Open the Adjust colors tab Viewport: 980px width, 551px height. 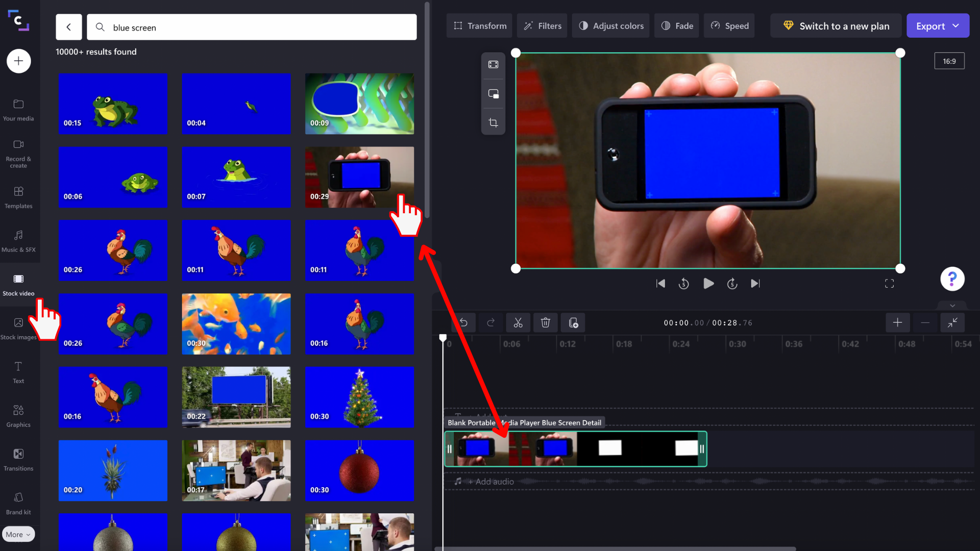(610, 26)
